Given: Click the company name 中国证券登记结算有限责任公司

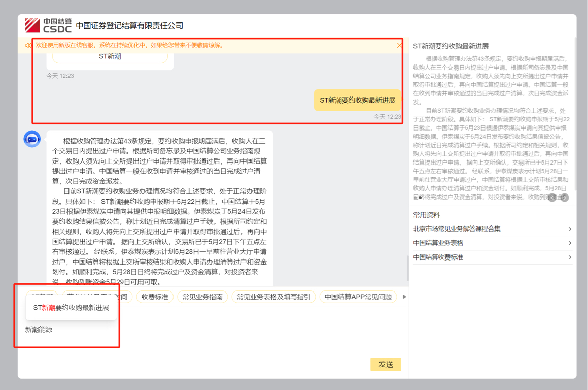Looking at the screenshot, I should 129,25.
